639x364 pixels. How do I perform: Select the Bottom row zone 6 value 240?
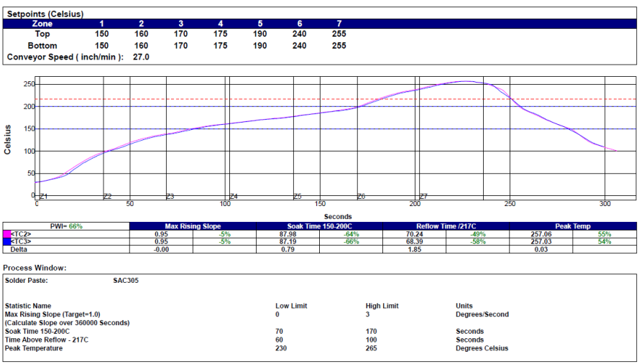pyautogui.click(x=300, y=46)
